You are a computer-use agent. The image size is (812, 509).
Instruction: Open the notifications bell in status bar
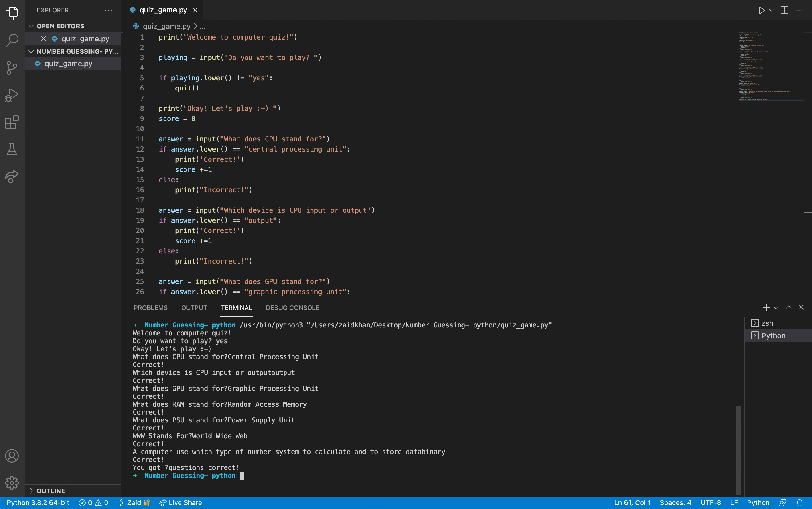click(800, 502)
